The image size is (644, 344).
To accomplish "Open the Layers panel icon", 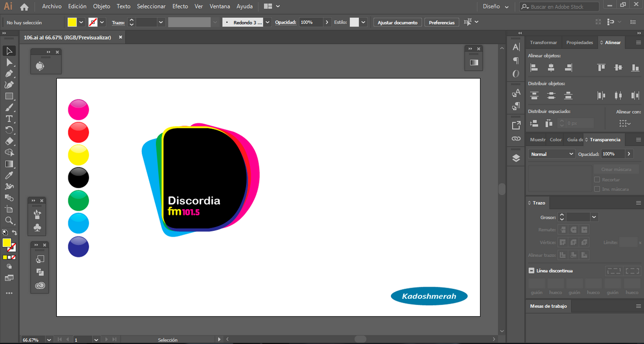I will pyautogui.click(x=516, y=158).
